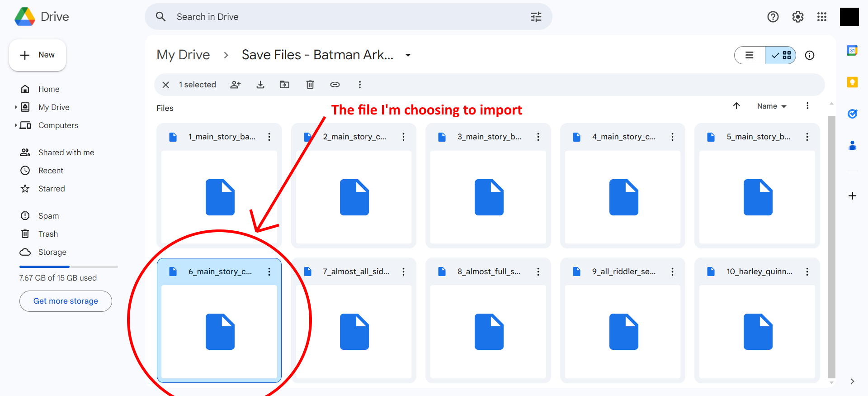Open more options for 8_almost_full_s file

538,272
